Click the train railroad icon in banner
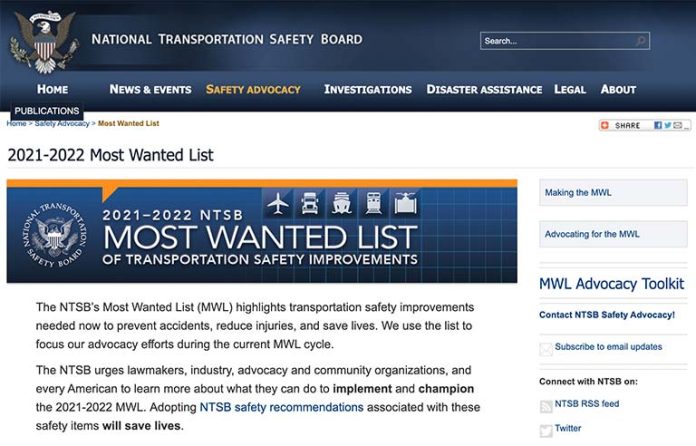Screen dimensions: 696x446 [x=374, y=204]
